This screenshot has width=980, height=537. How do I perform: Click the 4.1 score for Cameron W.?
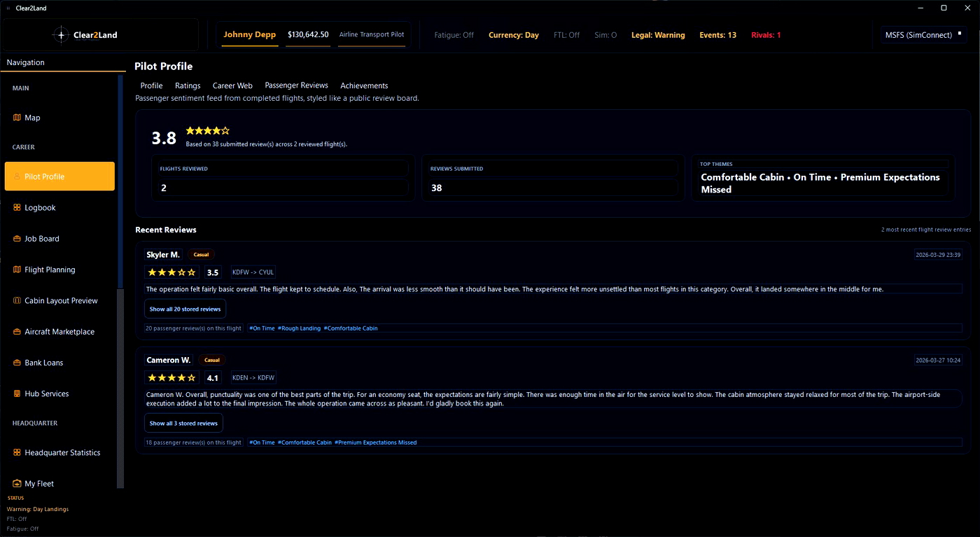coord(213,377)
